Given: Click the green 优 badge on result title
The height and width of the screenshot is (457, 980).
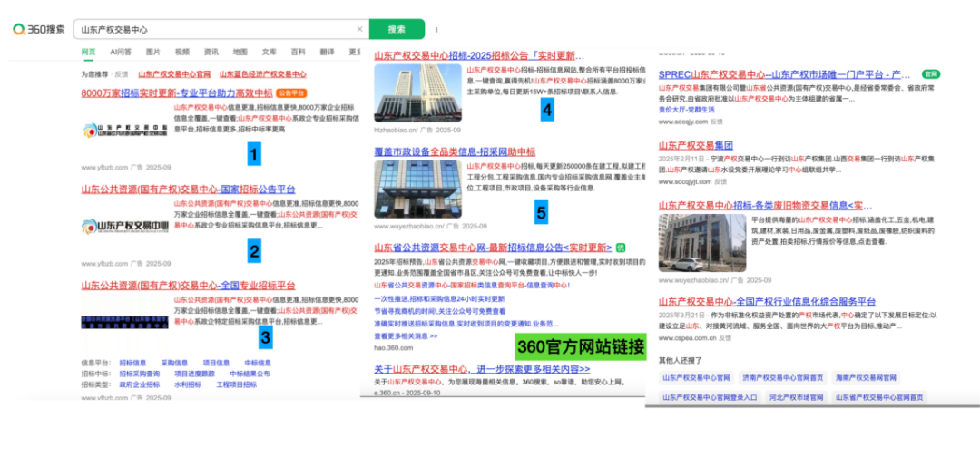Looking at the screenshot, I should click(x=621, y=248).
